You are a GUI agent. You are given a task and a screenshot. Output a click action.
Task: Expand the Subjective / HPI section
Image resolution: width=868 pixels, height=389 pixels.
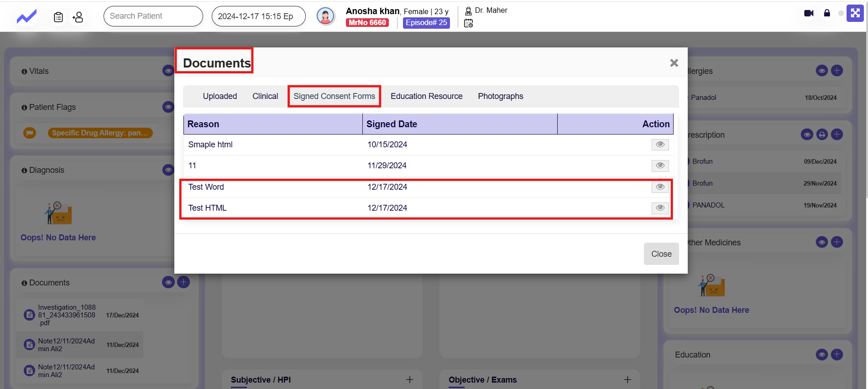click(410, 379)
